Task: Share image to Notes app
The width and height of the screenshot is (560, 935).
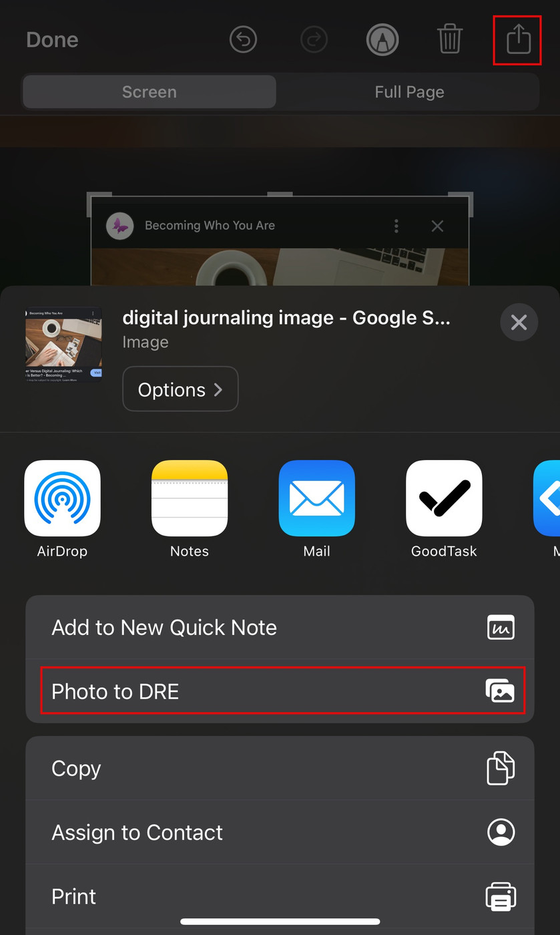Action: [190, 498]
